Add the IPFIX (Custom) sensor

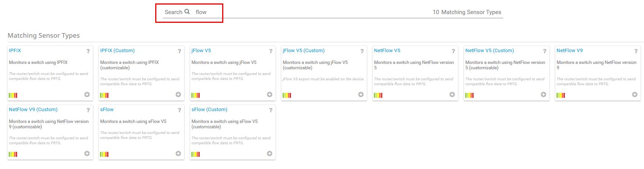tap(178, 94)
